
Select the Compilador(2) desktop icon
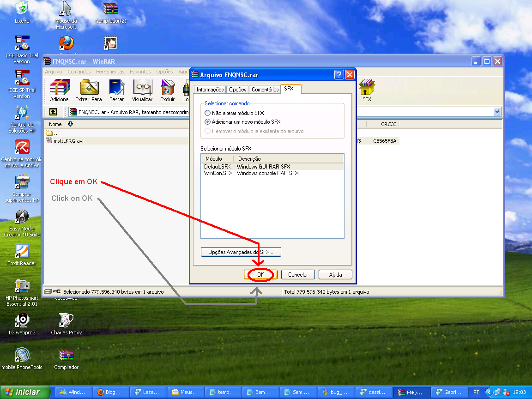111,13
